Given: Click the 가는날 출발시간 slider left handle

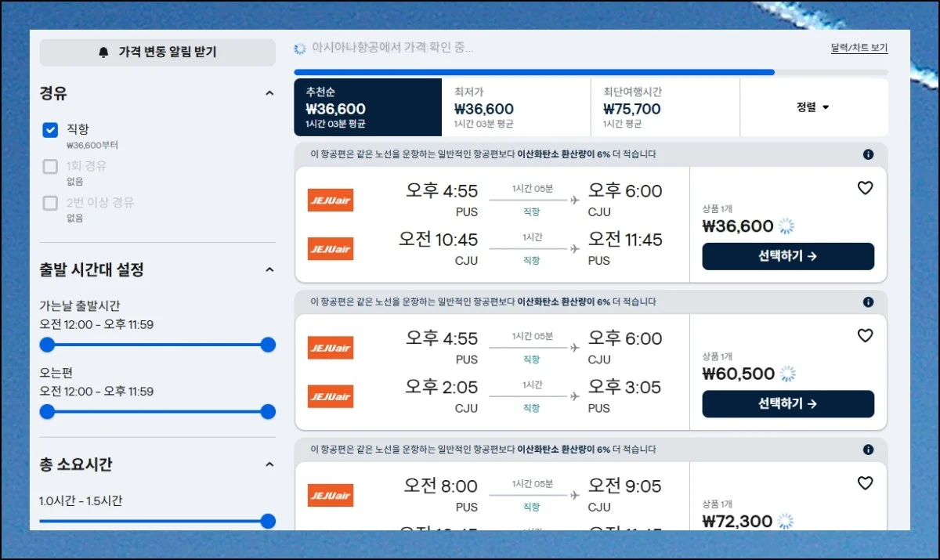Looking at the screenshot, I should [48, 345].
